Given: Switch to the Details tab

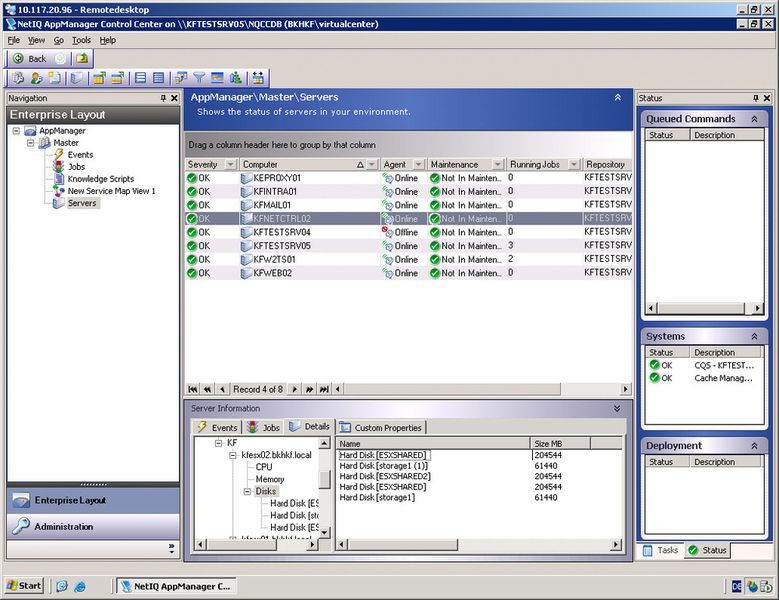Looking at the screenshot, I should tap(309, 427).
